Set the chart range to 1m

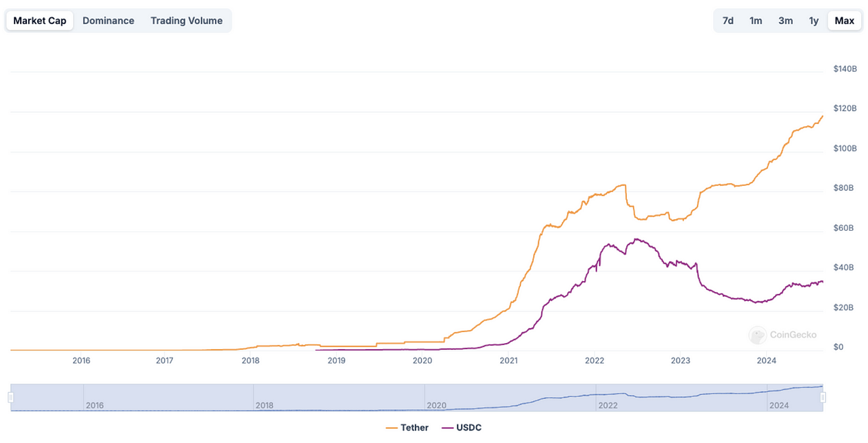click(756, 21)
